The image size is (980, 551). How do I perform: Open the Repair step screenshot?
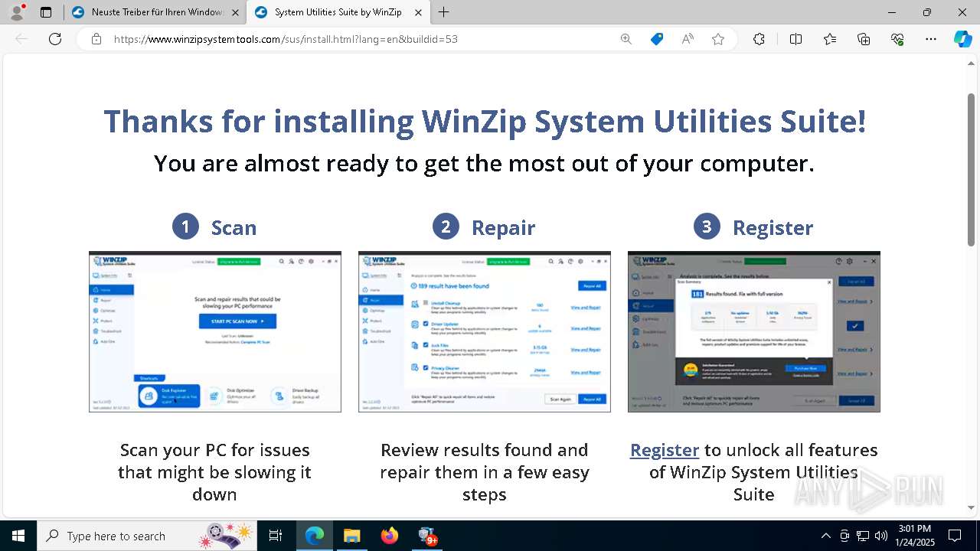click(x=485, y=331)
